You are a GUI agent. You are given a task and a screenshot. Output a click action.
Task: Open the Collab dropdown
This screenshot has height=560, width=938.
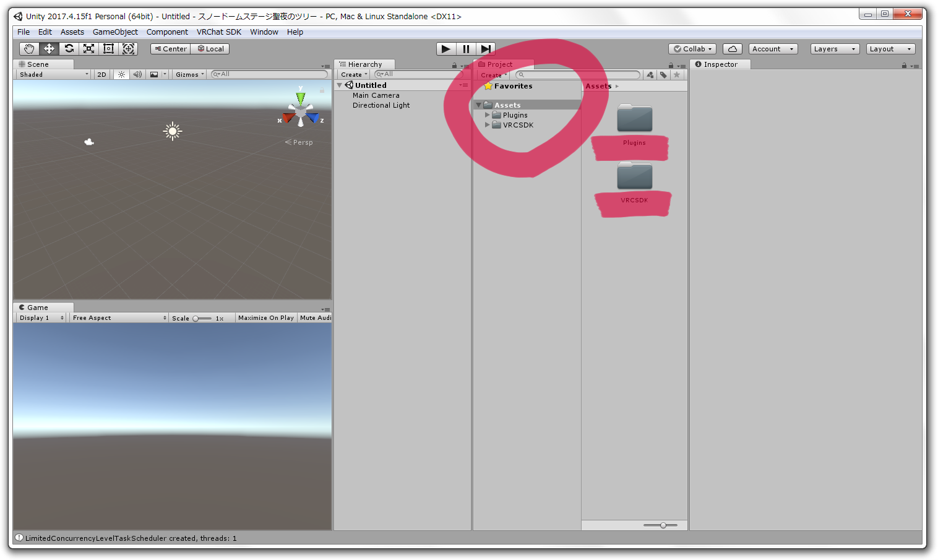point(693,49)
